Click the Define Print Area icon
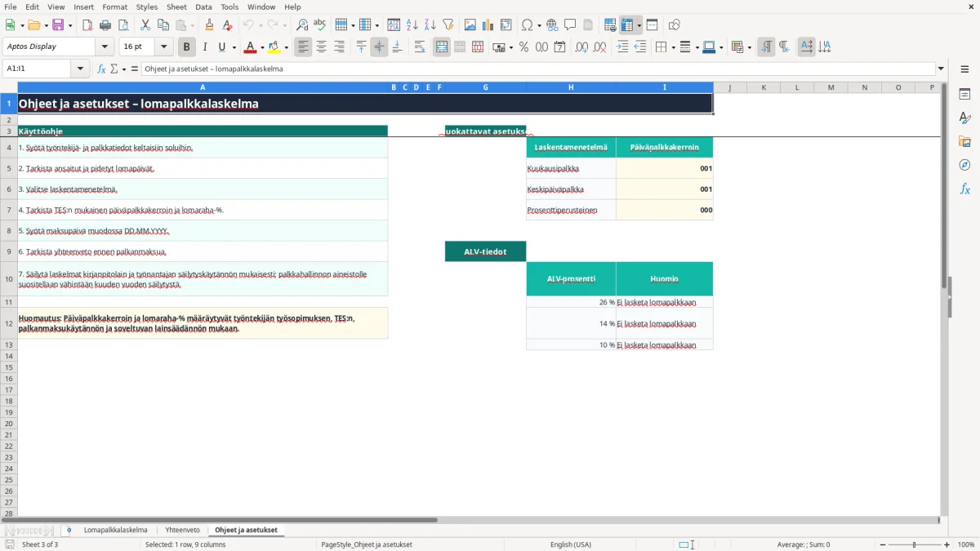The height and width of the screenshot is (551, 980). pyautogui.click(x=609, y=25)
